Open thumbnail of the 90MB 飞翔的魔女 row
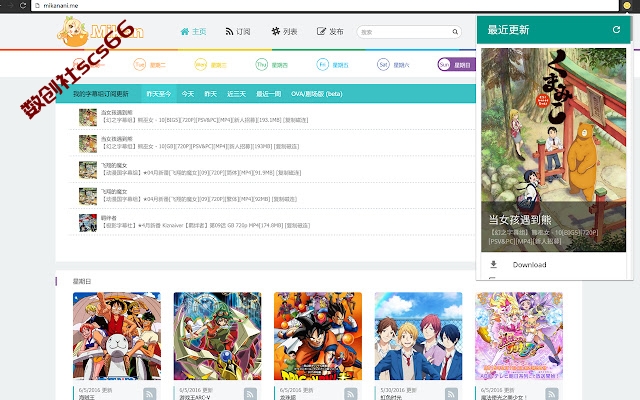This screenshot has width=640, height=400. pos(88,196)
